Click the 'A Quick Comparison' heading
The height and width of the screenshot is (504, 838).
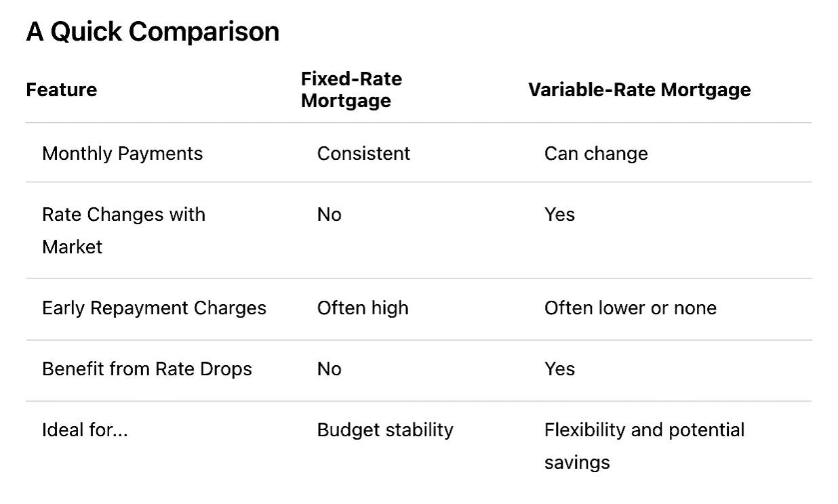[153, 32]
